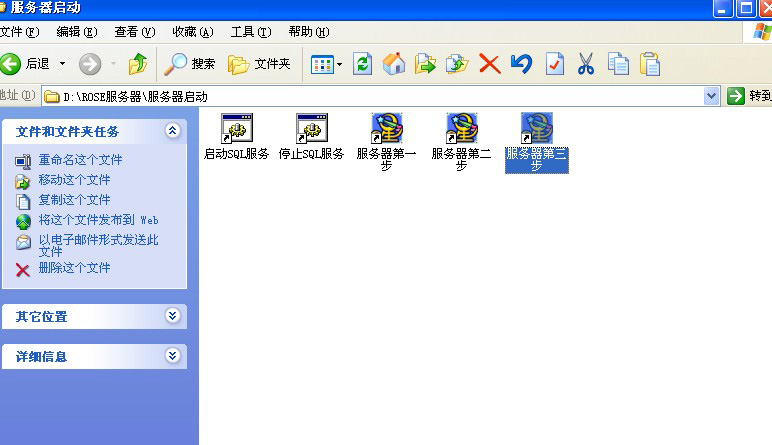Click the 重命名这个文件 link
The height and width of the screenshot is (445, 772).
coord(80,160)
